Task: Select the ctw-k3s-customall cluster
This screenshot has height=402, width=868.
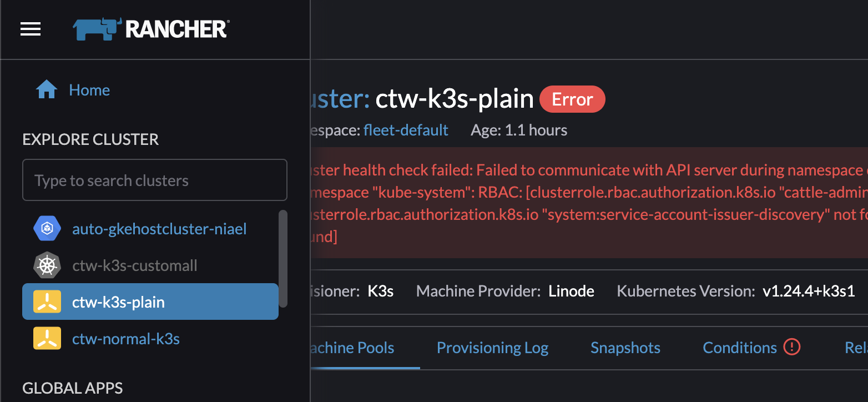Action: click(x=134, y=265)
